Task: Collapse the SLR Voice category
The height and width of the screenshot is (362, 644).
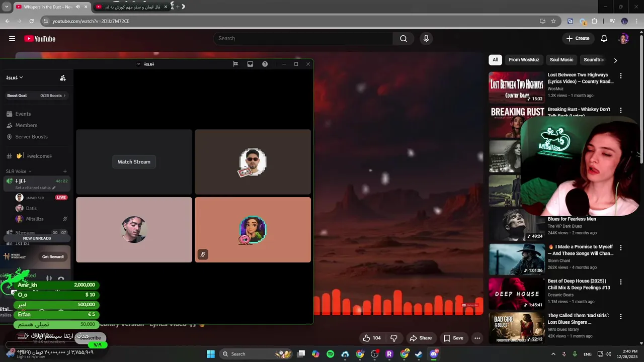Action: (19, 171)
